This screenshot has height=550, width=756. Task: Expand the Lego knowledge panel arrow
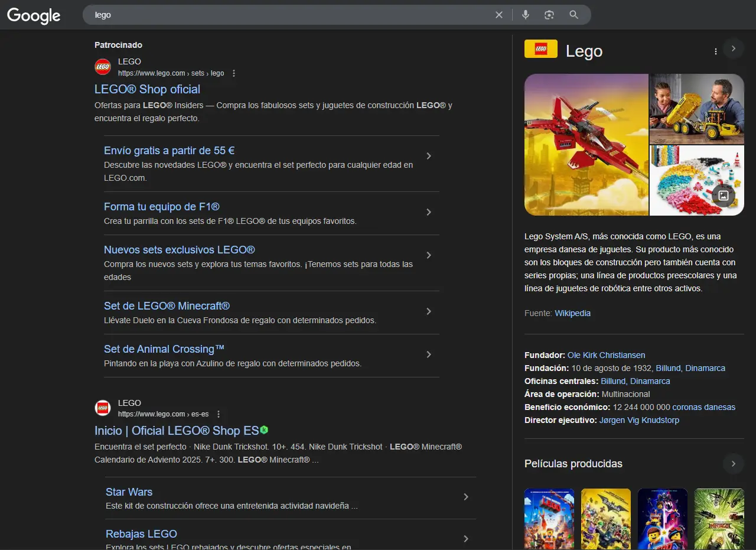coord(734,48)
